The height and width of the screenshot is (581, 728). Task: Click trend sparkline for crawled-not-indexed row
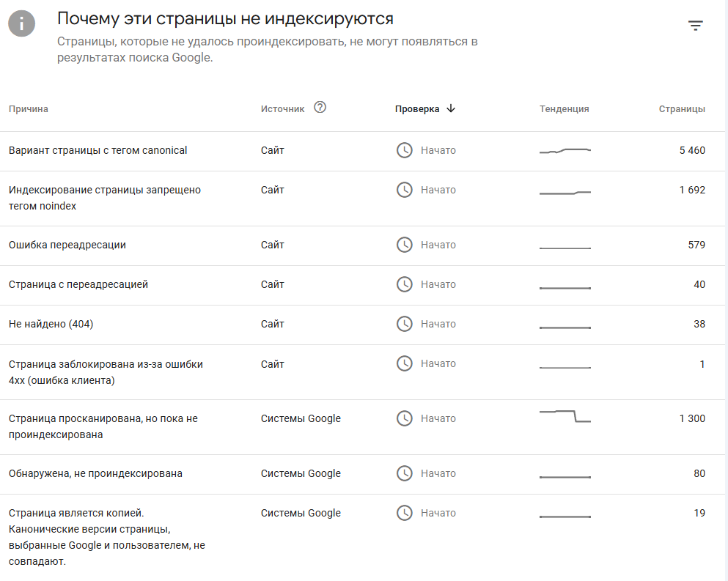(x=565, y=416)
